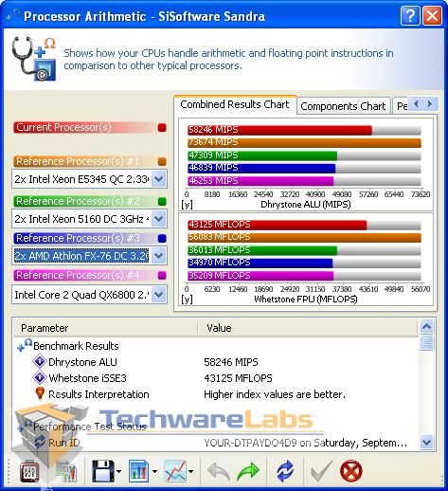
Task: Open the Xeon E5345 reference processor dropdown
Action: (x=159, y=179)
